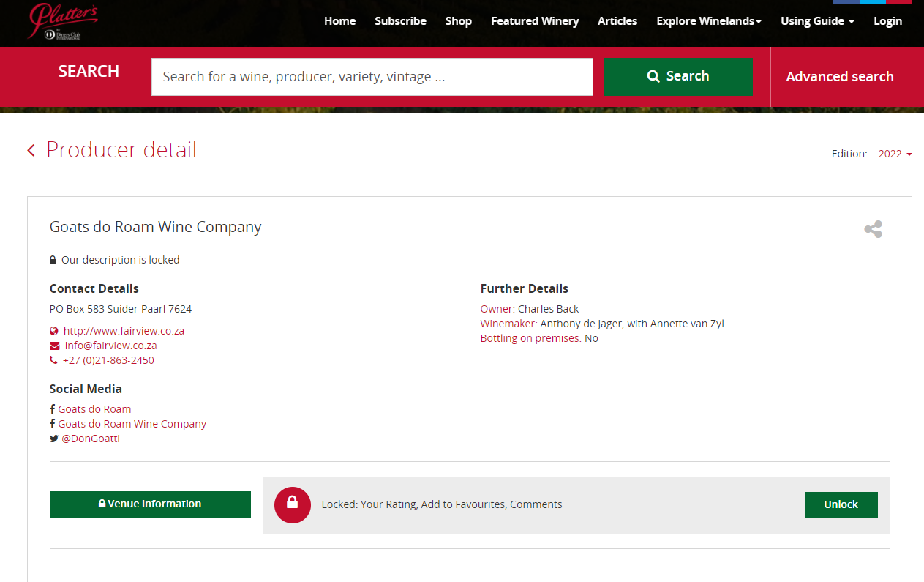This screenshot has width=924, height=582.
Task: Click Facebook icon beside Goats do Roam
Action: [53, 409]
